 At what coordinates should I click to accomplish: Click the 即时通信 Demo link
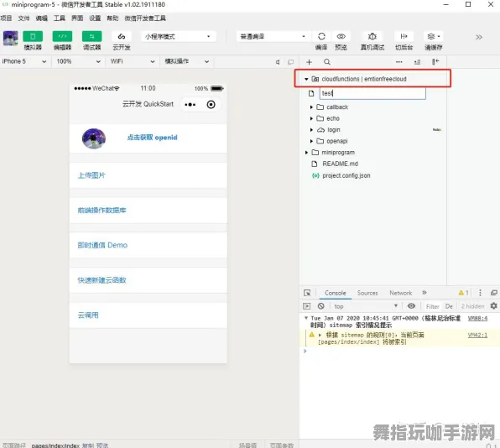click(102, 245)
